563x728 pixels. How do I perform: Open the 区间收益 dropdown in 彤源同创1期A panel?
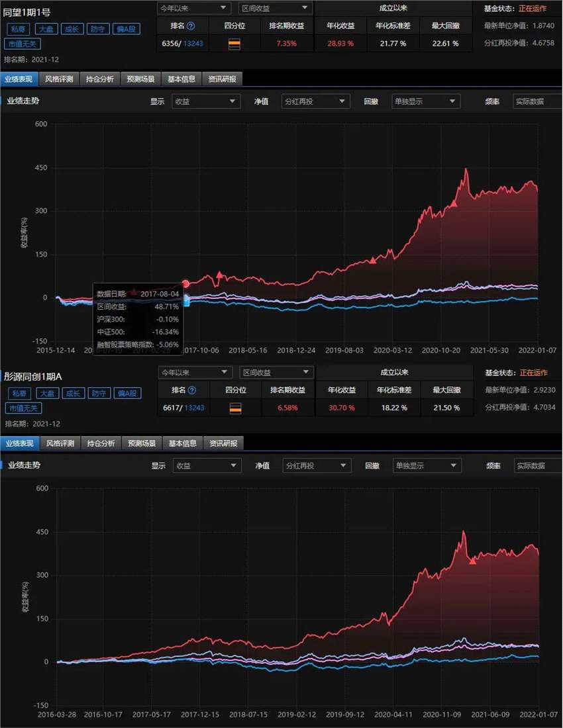point(276,373)
